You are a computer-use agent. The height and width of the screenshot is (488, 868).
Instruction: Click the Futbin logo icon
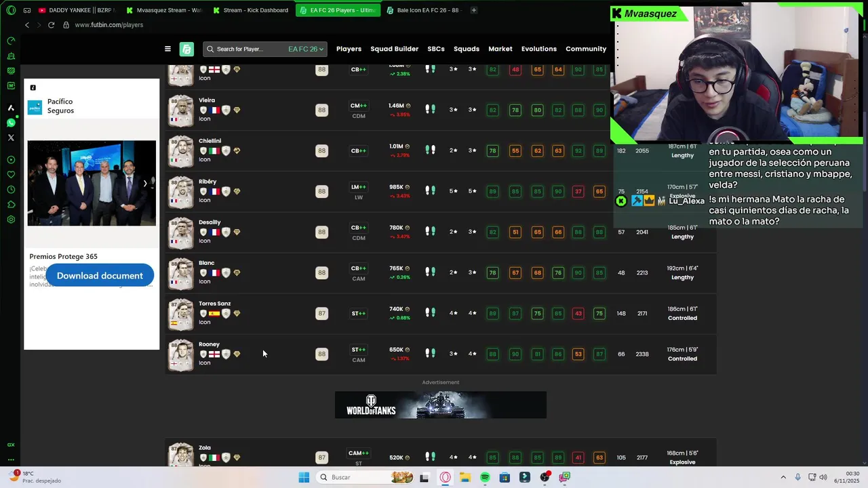[x=186, y=49]
